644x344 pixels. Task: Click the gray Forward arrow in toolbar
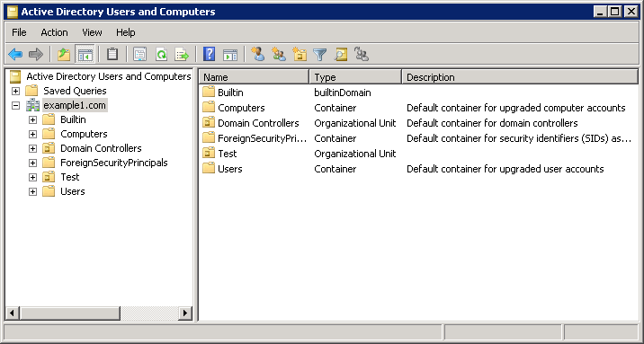[36, 54]
